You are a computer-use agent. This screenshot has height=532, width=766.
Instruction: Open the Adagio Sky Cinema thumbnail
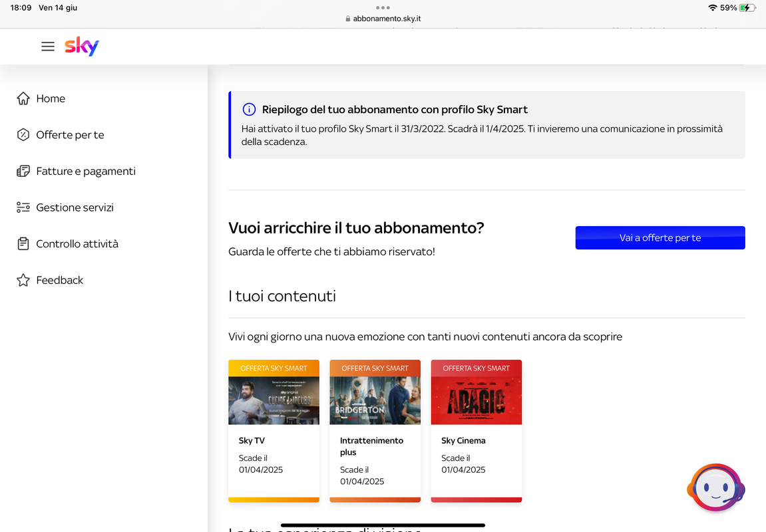pos(477,400)
